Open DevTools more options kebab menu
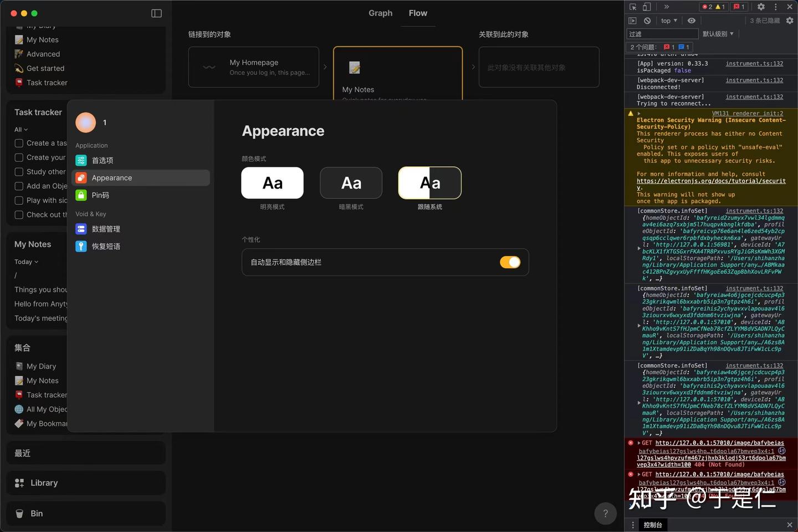This screenshot has width=798, height=532. click(775, 7)
